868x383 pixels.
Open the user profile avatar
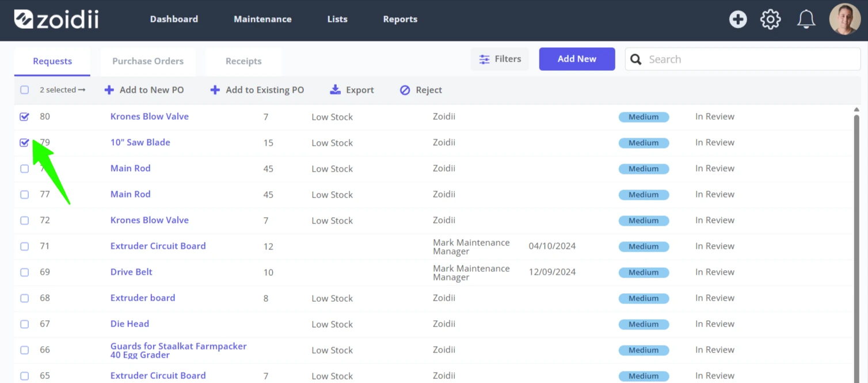pyautogui.click(x=844, y=19)
